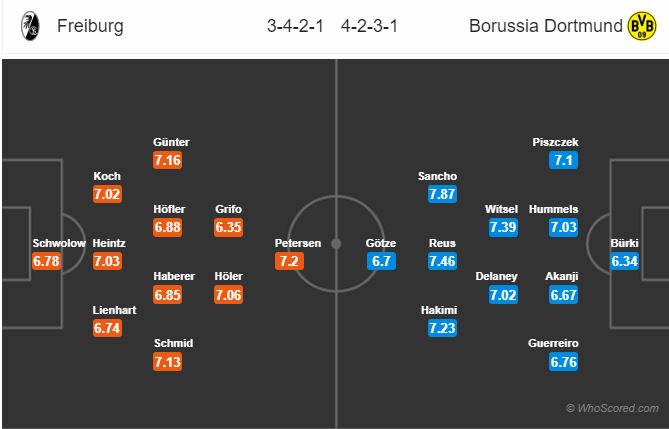Click the Borussia Dortmund BVB logo
Viewport: 669px width, 429px height.
tap(642, 26)
